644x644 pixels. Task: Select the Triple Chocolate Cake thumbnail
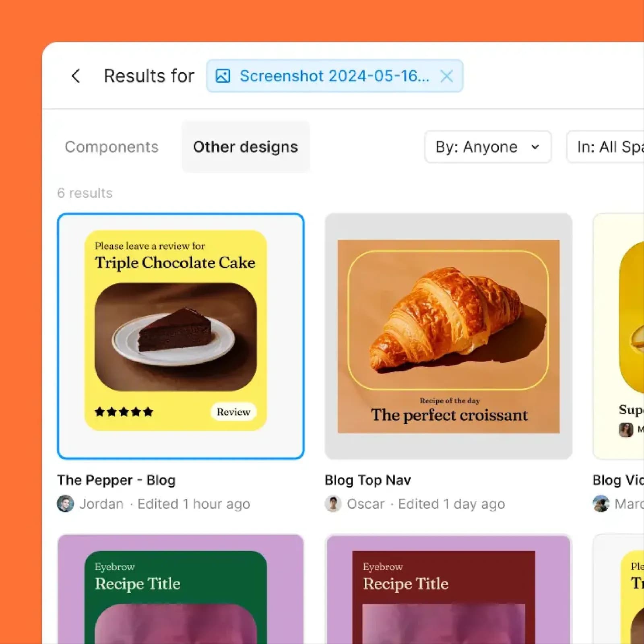click(x=181, y=336)
